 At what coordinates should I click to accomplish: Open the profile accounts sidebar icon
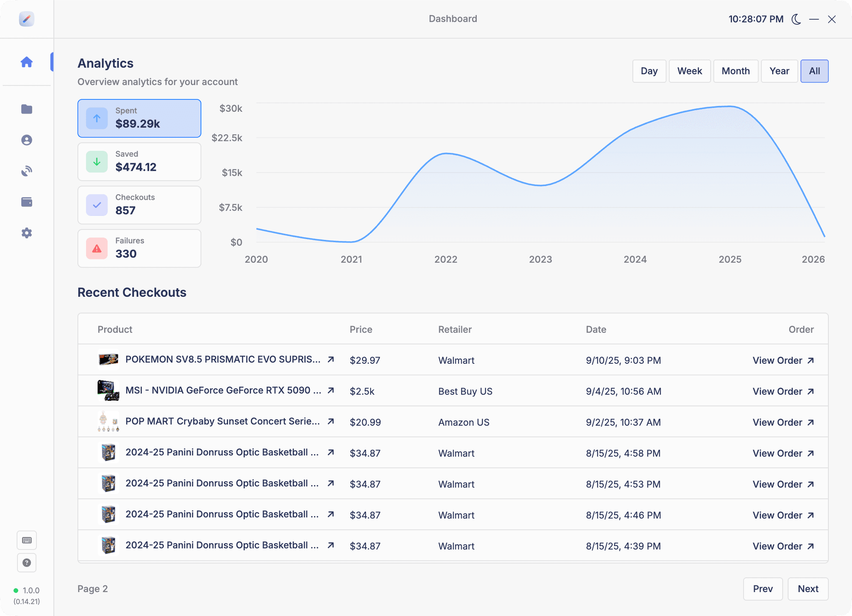[x=27, y=140]
